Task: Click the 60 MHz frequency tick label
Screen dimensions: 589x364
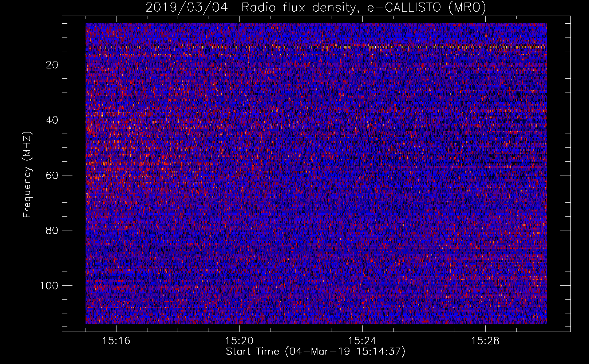Action: click(x=52, y=175)
